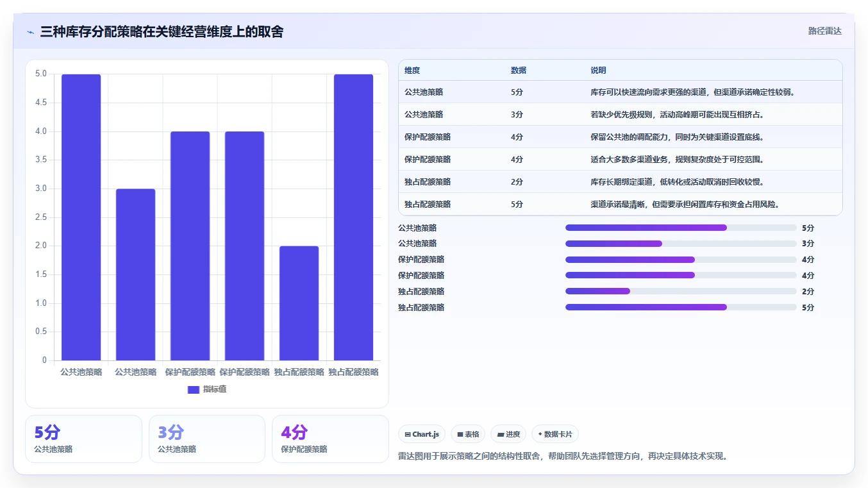Click 4分 in the 适合大多数多渠道业务 table row

pos(517,160)
